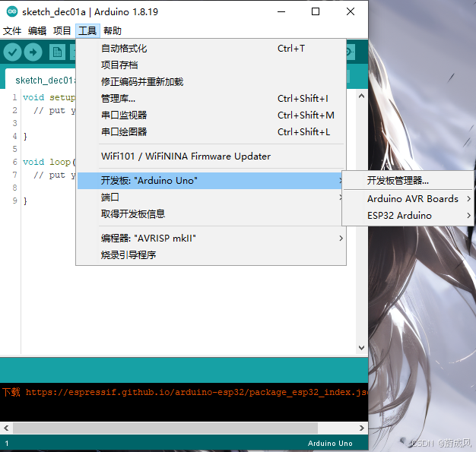
Task: Click the Arduino logo in title bar
Action: pos(12,11)
